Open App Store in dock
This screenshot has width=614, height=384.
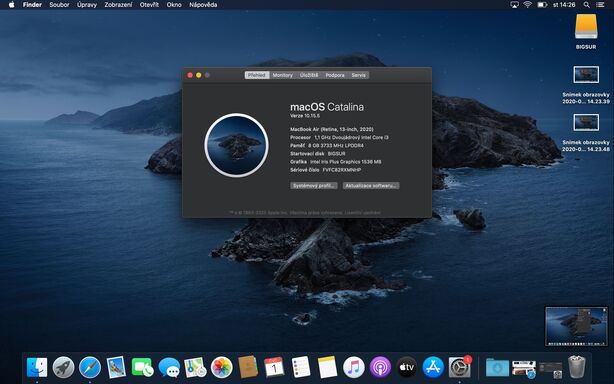pos(433,368)
